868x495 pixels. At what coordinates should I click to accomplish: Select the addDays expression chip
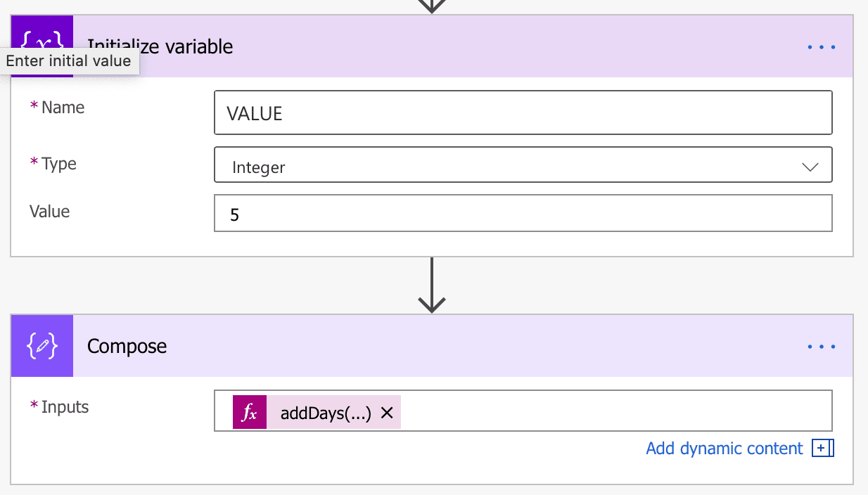click(x=325, y=413)
